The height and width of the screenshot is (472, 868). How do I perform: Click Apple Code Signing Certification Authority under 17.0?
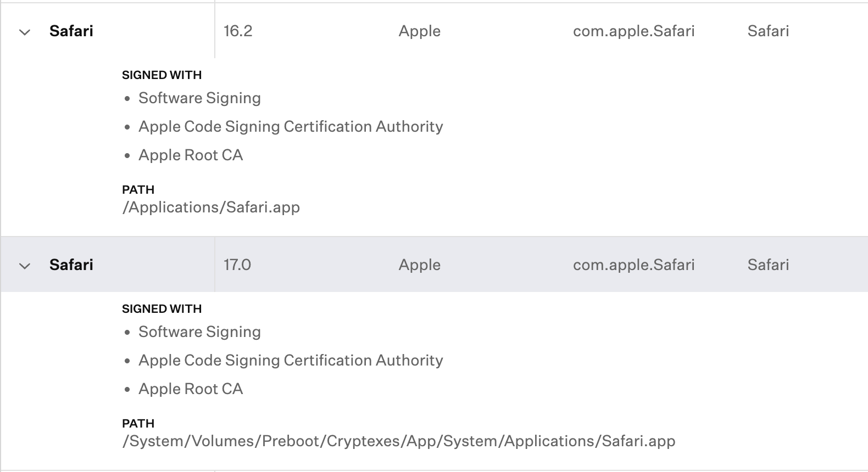[291, 361]
